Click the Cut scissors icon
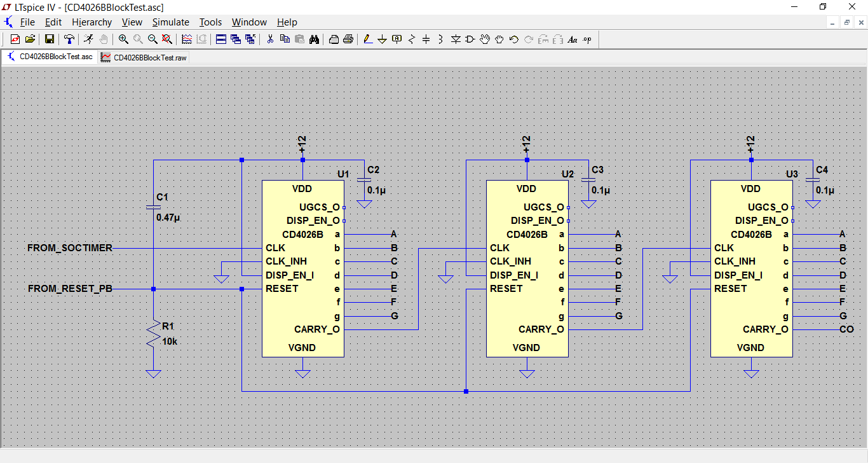 click(x=270, y=39)
